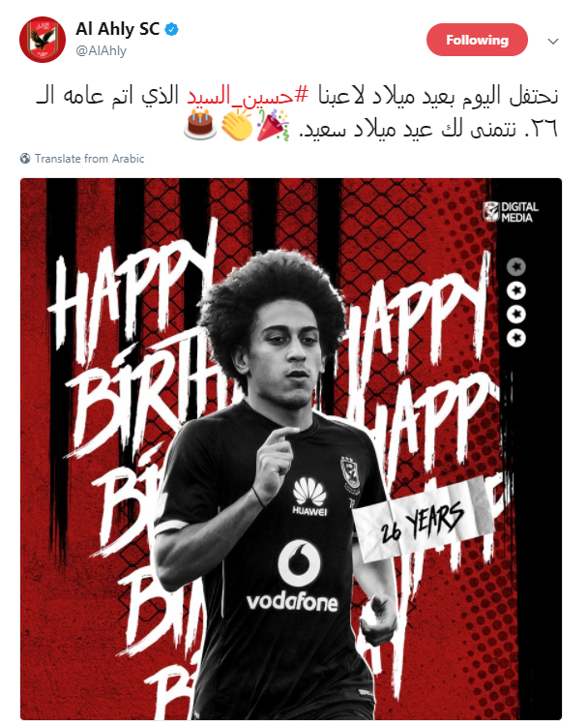Click the blue verified badge
Viewport: 588px width, 724px height.
[x=171, y=30]
